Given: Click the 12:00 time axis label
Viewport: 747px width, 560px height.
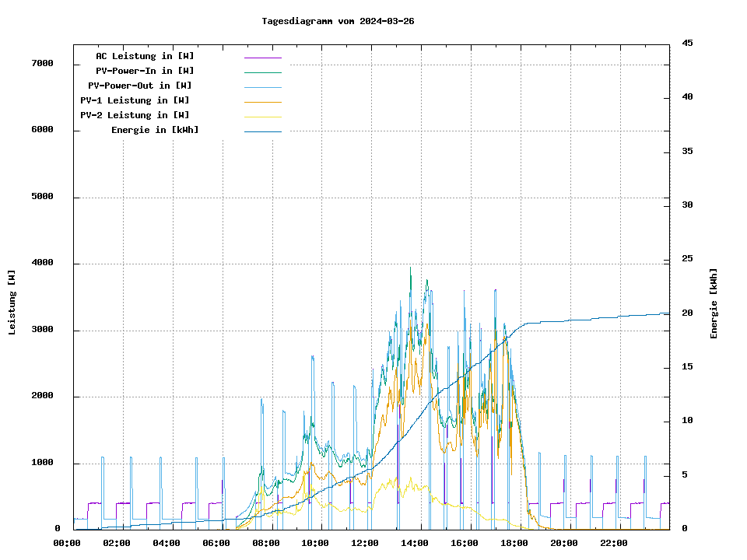Looking at the screenshot, I should point(365,543).
